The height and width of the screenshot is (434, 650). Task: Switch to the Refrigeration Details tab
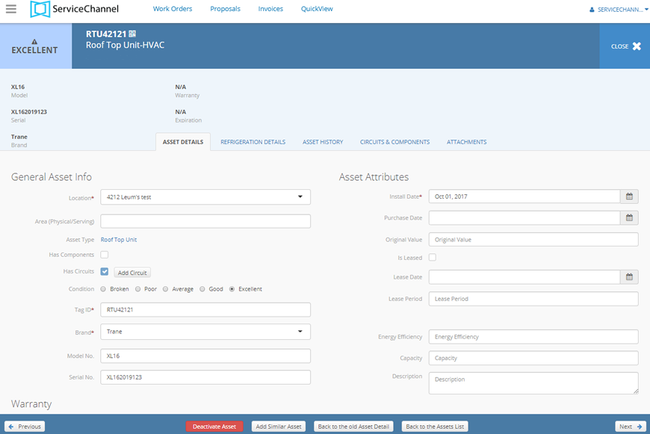click(x=253, y=142)
